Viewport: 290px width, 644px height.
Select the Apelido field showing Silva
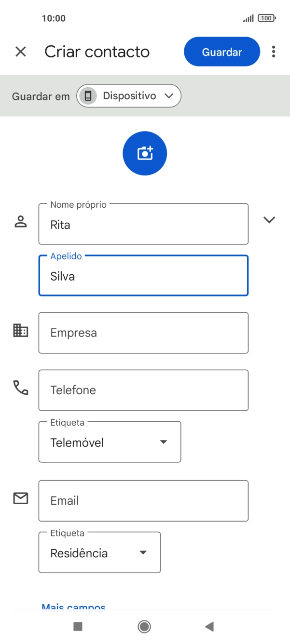click(143, 276)
